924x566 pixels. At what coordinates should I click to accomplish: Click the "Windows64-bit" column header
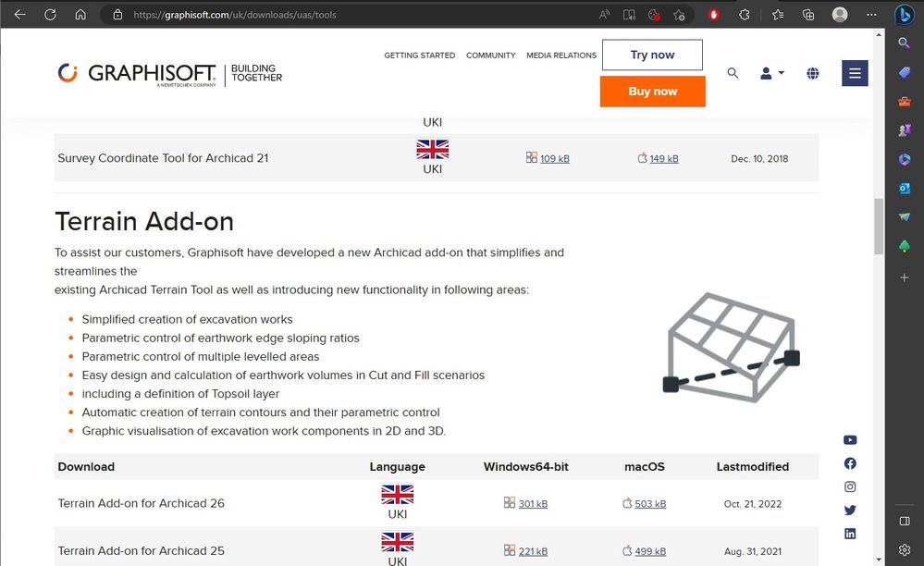click(526, 467)
